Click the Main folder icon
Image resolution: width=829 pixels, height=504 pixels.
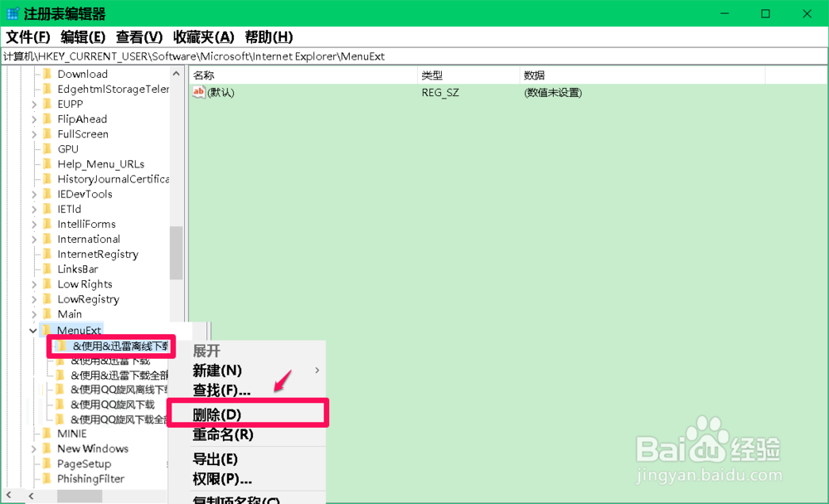click(47, 313)
